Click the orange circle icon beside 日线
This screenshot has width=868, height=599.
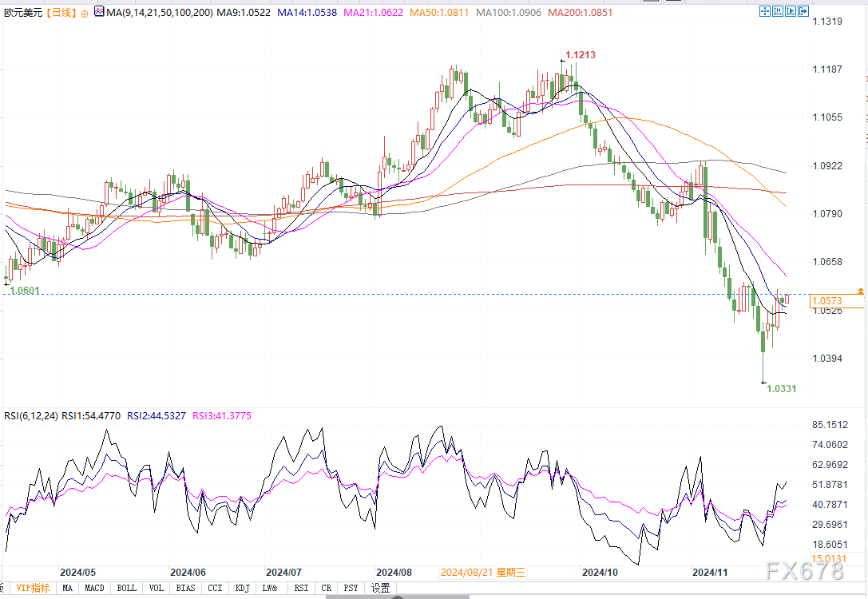click(85, 13)
